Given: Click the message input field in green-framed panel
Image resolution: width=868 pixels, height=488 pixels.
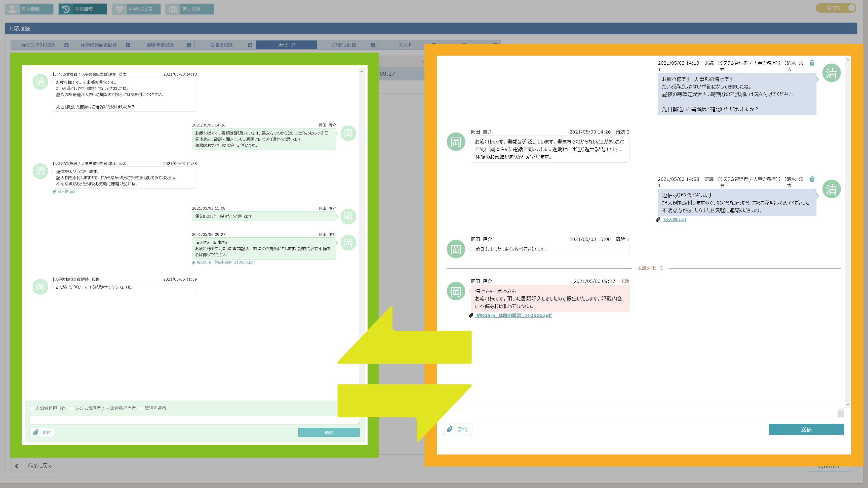Looking at the screenshot, I should tap(194, 420).
